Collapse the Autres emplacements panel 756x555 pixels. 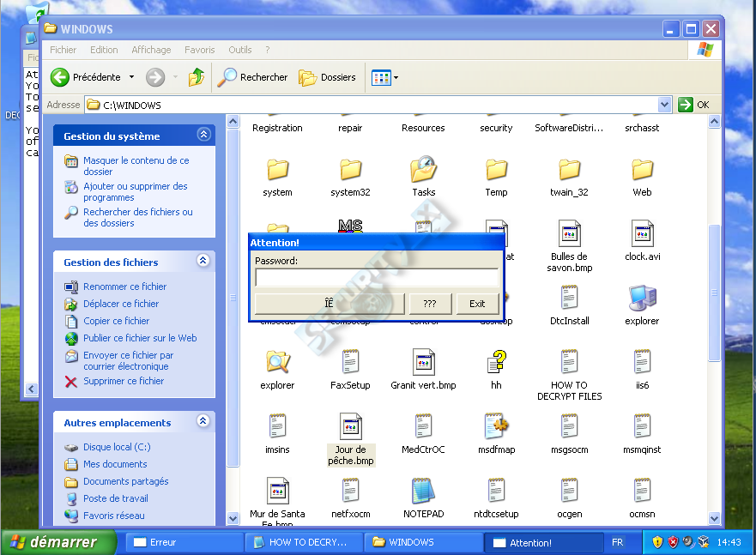pyautogui.click(x=203, y=421)
